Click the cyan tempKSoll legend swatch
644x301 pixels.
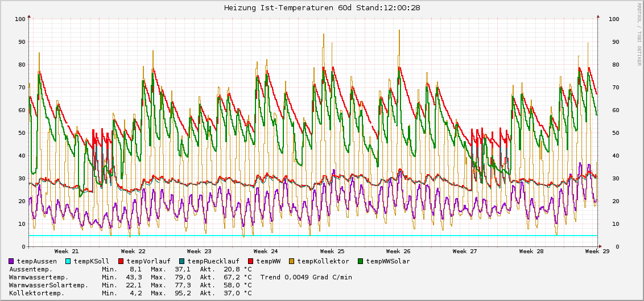pyautogui.click(x=69, y=261)
